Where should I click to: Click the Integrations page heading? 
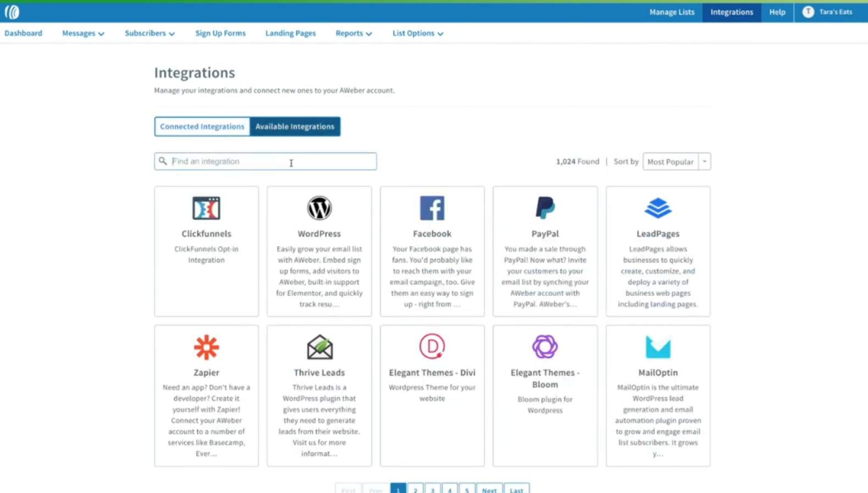tap(195, 73)
